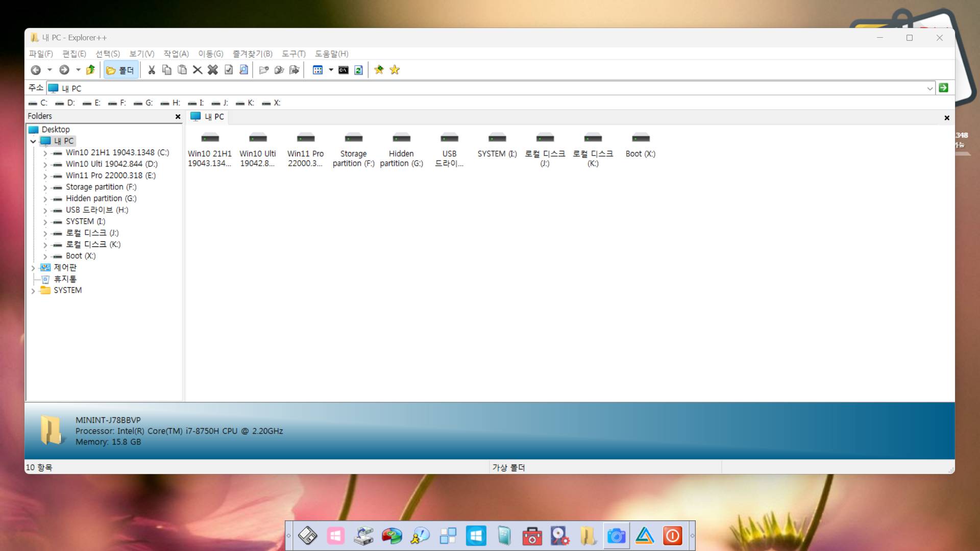
Task: Expand Storage partition (F:) tree node
Action: [x=45, y=188]
